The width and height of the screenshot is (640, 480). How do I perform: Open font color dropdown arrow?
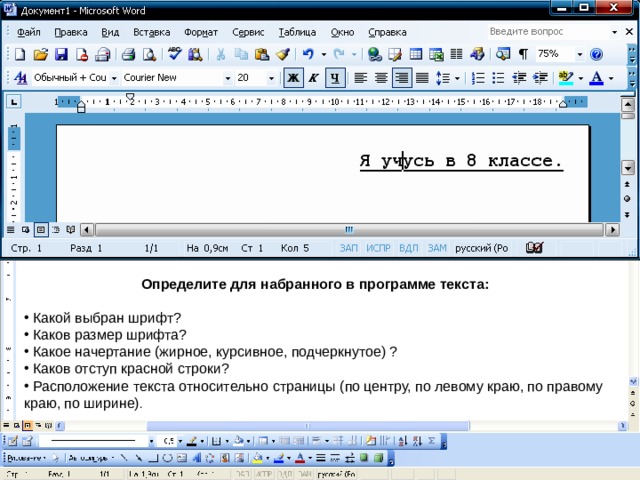pyautogui.click(x=611, y=78)
